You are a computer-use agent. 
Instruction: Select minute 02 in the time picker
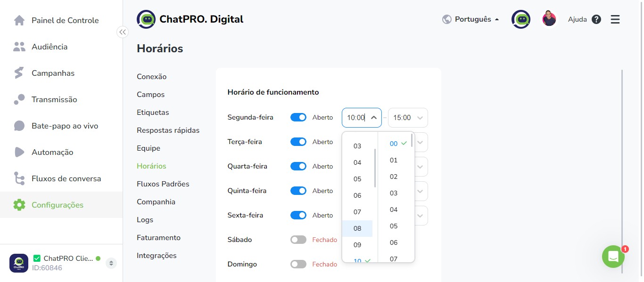point(394,177)
